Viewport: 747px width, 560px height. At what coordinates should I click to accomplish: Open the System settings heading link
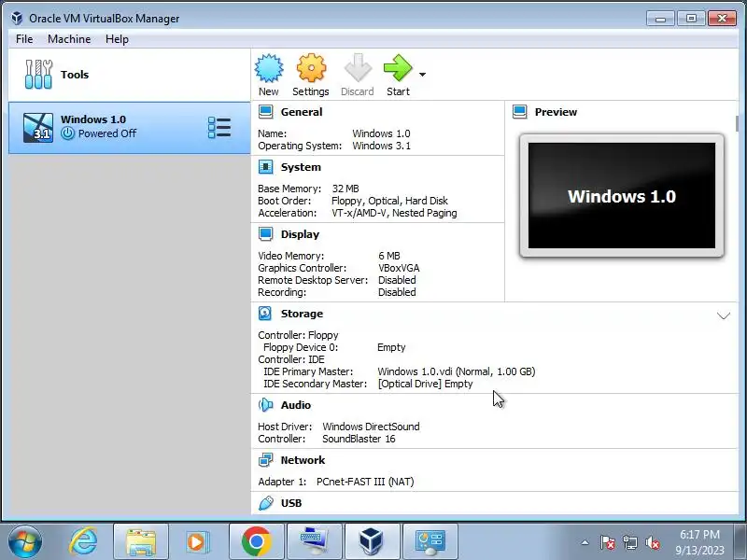301,167
